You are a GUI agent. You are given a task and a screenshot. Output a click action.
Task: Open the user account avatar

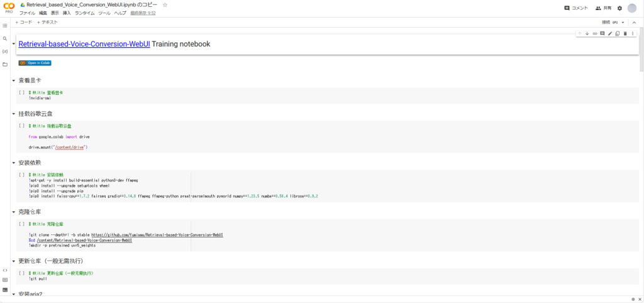pos(631,8)
